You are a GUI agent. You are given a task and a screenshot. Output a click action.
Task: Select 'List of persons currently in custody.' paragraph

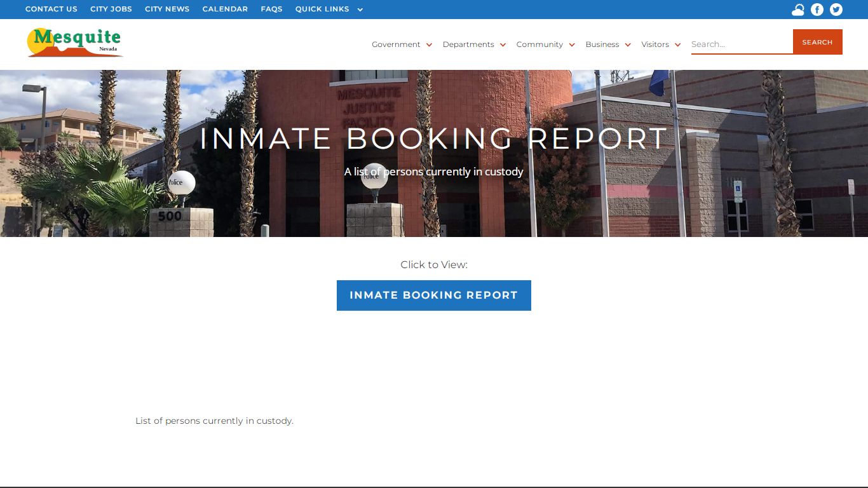(214, 421)
